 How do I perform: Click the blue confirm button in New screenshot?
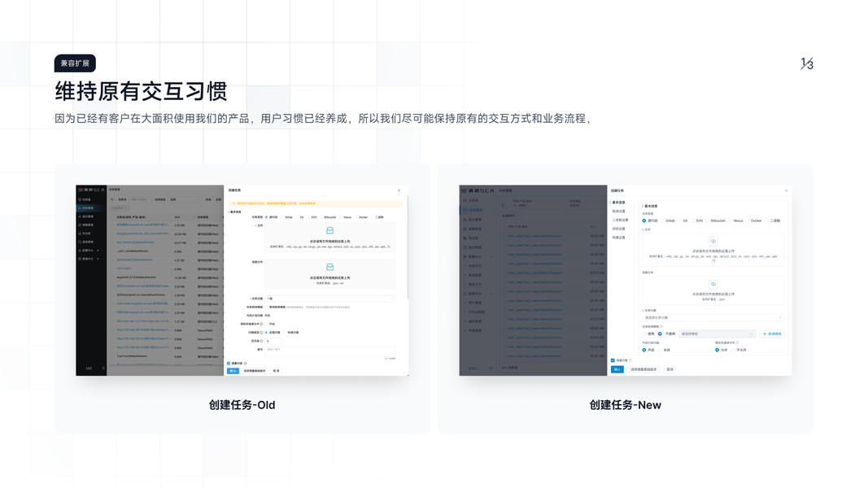617,369
